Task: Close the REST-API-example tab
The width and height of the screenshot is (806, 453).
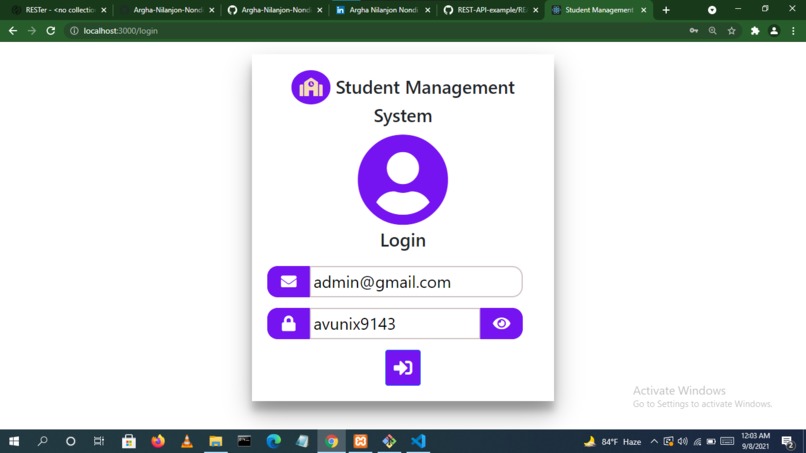Action: pos(536,10)
